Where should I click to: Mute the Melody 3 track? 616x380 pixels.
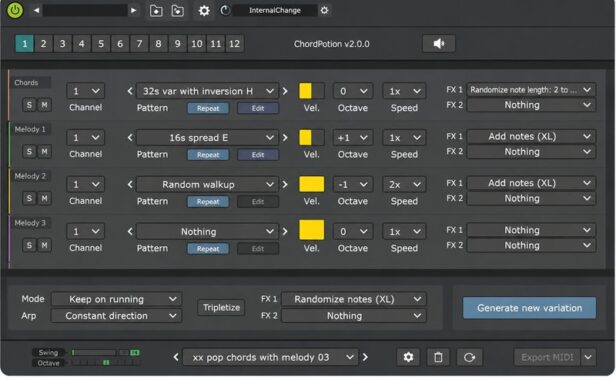pos(44,245)
